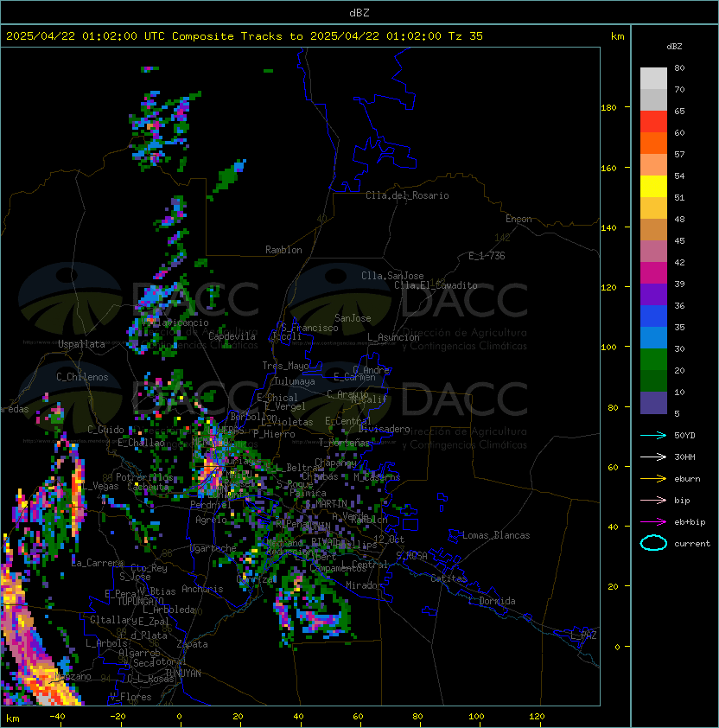Click the 'L_Asuncion' map label
This screenshot has height=728, width=719.
(393, 337)
